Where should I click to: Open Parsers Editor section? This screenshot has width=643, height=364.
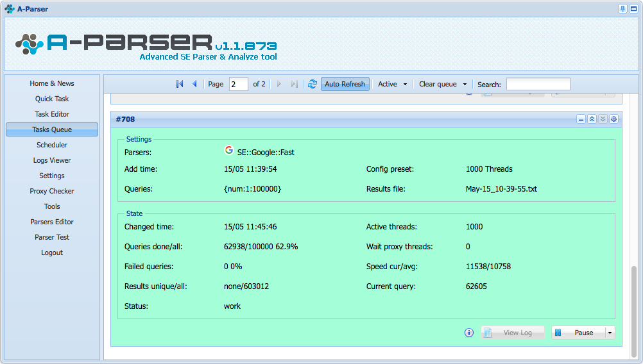[52, 222]
